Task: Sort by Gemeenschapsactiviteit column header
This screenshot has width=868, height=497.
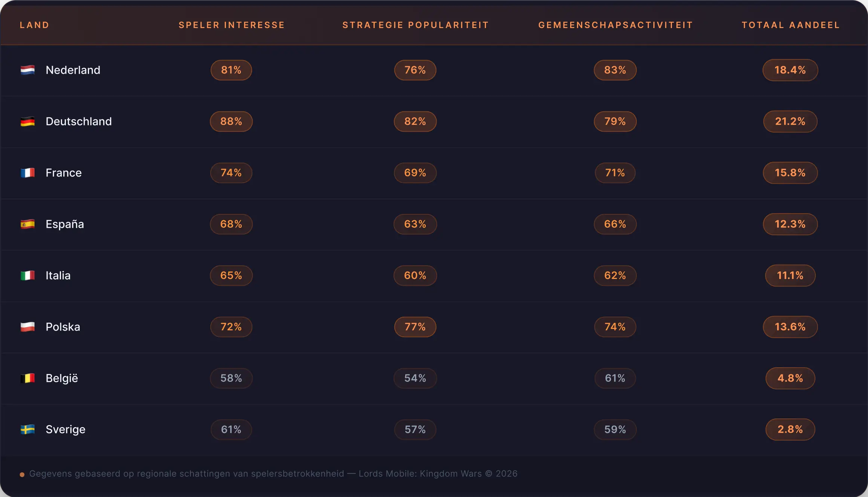Action: (x=615, y=25)
